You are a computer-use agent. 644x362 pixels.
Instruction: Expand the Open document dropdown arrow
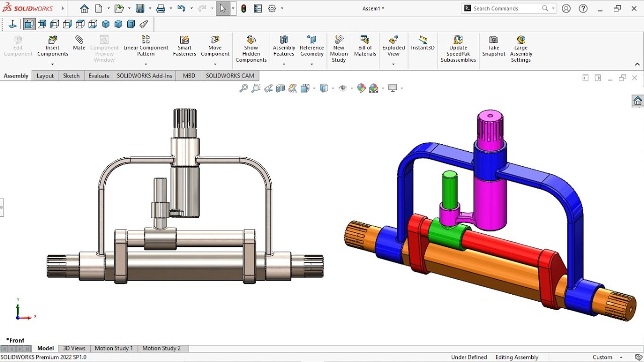(129, 9)
